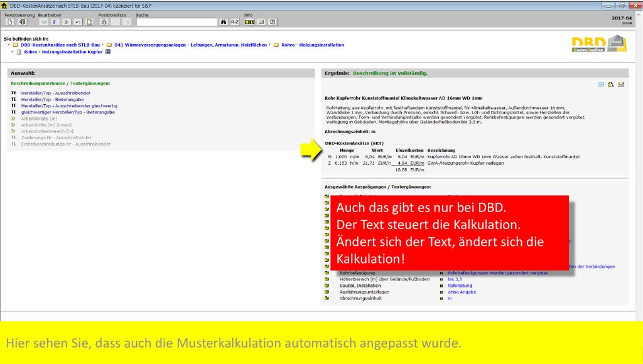Click the 'm' Abrechnungseinheit value link

tap(450, 298)
